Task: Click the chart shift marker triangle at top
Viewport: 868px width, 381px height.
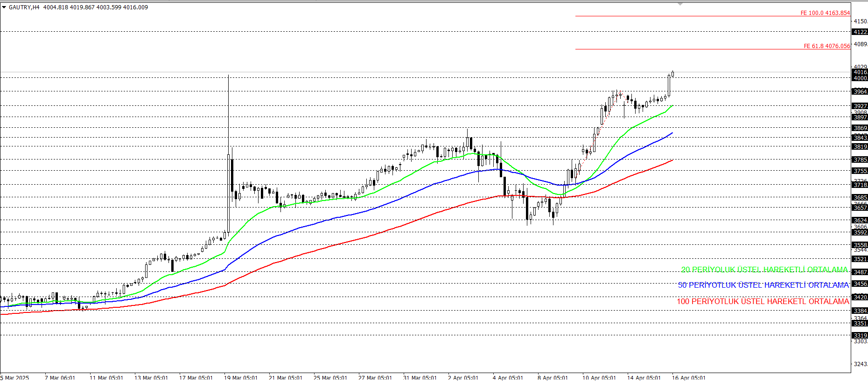Action: [x=680, y=4]
